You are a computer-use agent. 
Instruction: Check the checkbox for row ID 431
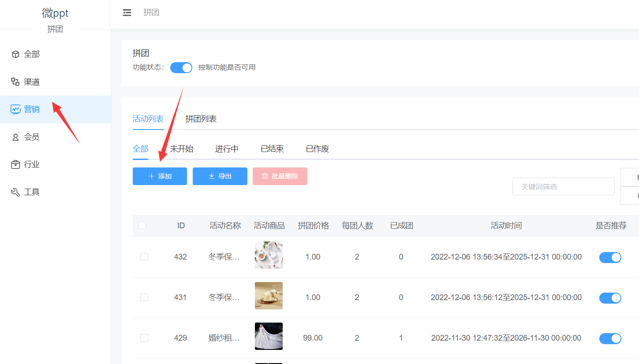point(144,297)
